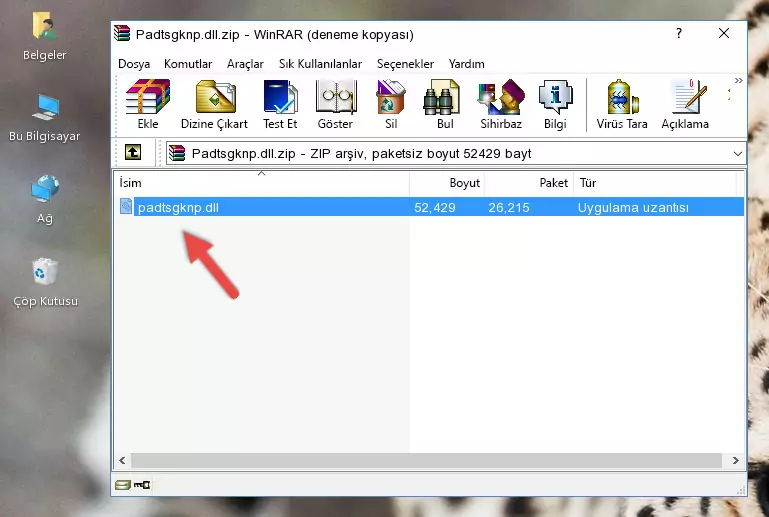The width and height of the screenshot is (769, 517).
Task: Click the horizontal scrollbar right arrow
Action: point(735,460)
